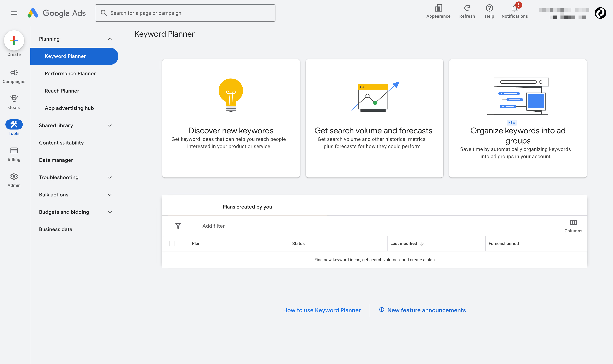Open the Help icon

tap(489, 8)
